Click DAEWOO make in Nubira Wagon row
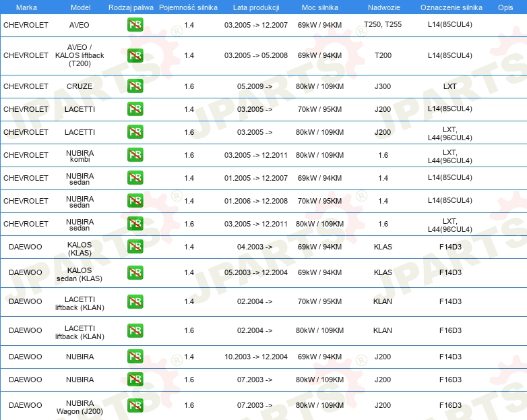The image size is (527, 420). pos(25,405)
